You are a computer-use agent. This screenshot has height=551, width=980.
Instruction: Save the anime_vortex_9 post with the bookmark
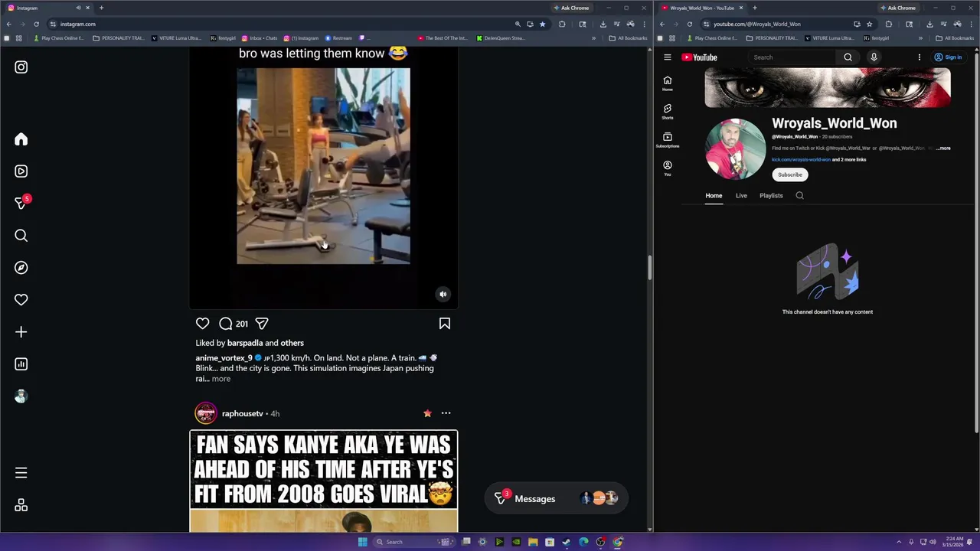click(445, 324)
